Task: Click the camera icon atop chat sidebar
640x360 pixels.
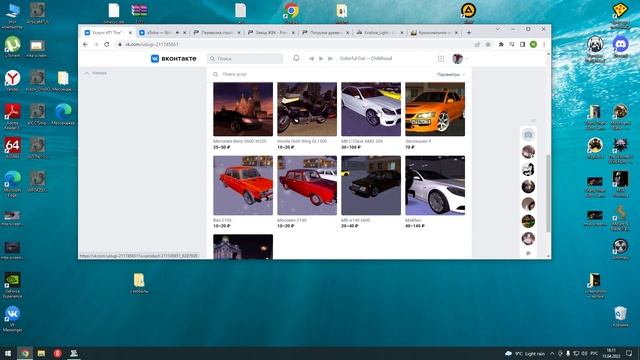Action: [x=528, y=135]
